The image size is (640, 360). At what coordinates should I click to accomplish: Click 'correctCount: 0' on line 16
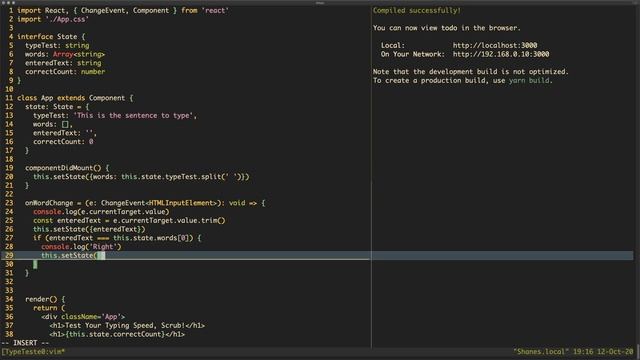[x=63, y=142]
